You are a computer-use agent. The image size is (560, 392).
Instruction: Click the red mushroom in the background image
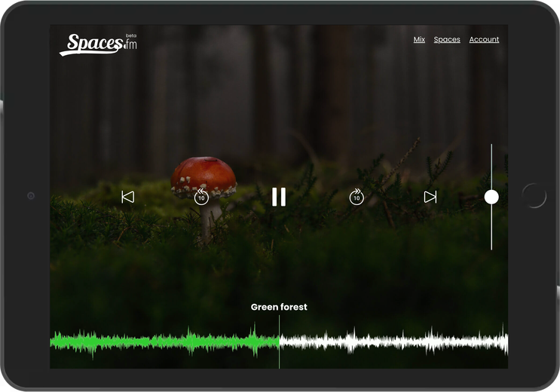point(203,177)
